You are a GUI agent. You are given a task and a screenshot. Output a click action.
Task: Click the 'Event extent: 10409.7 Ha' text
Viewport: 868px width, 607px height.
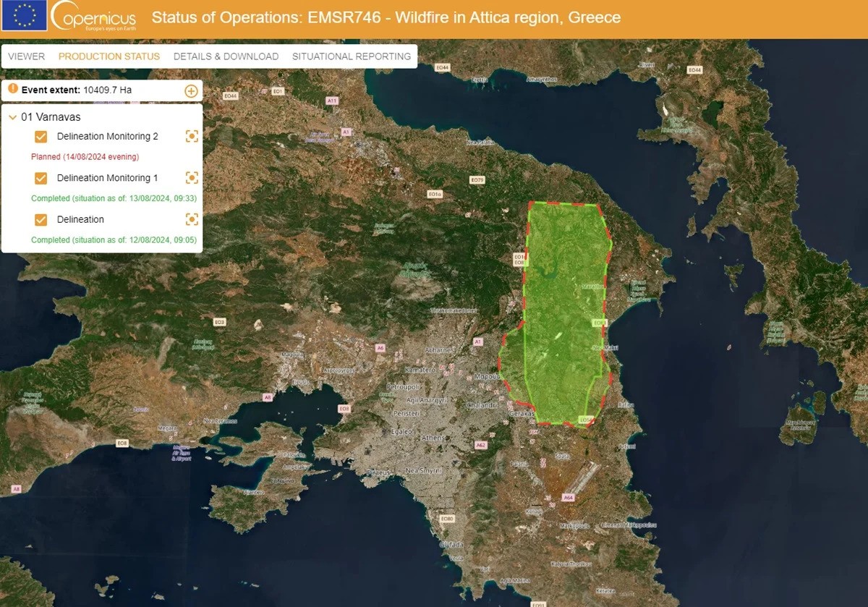(77, 90)
